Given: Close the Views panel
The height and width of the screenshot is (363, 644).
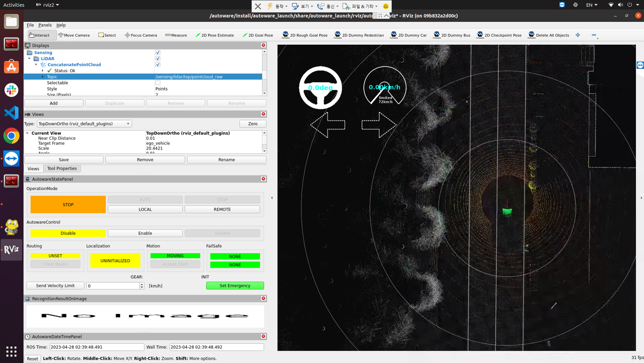Looking at the screenshot, I should [263, 114].
